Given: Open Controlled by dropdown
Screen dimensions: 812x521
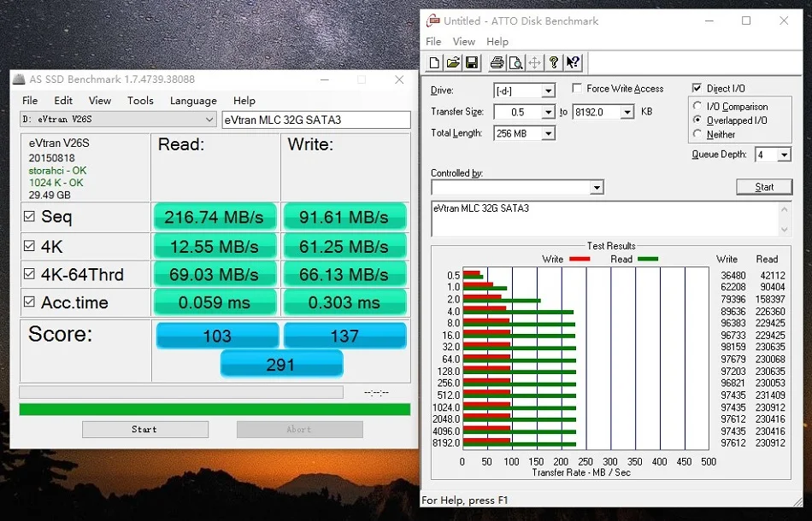Looking at the screenshot, I should pyautogui.click(x=597, y=187).
